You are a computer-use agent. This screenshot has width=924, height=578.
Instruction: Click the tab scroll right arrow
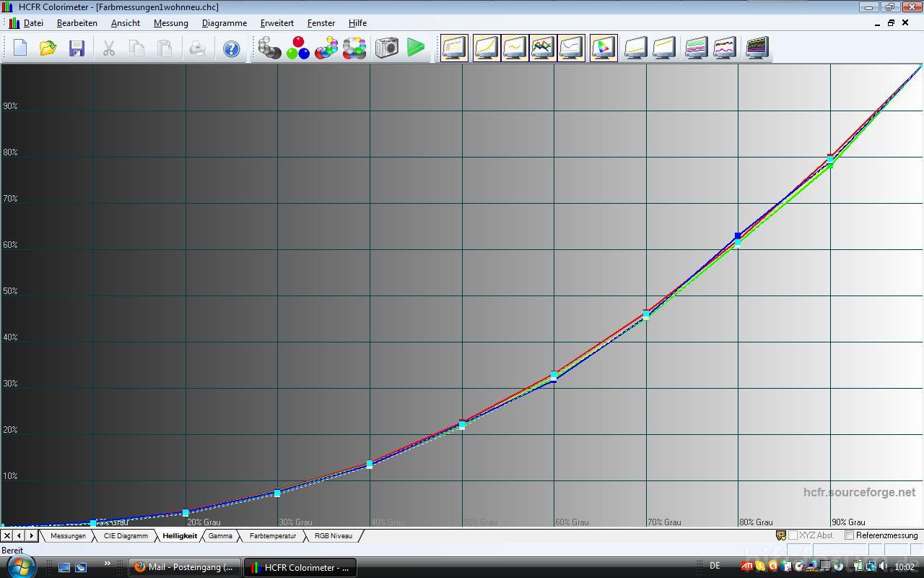[x=31, y=536]
